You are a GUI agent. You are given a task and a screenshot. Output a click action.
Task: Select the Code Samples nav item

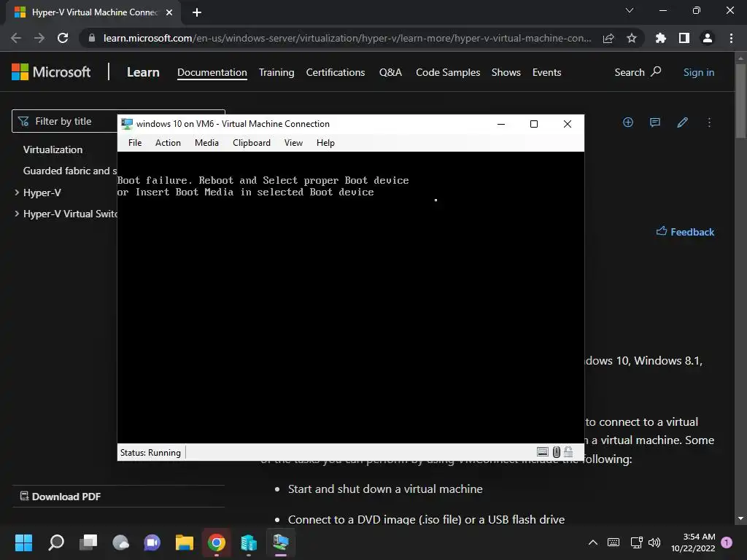(448, 72)
